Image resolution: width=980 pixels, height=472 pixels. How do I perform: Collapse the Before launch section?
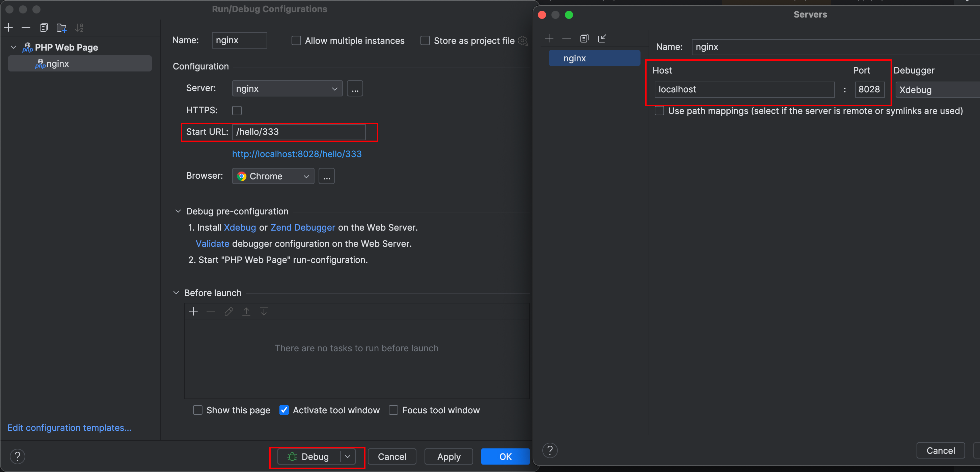[176, 293]
